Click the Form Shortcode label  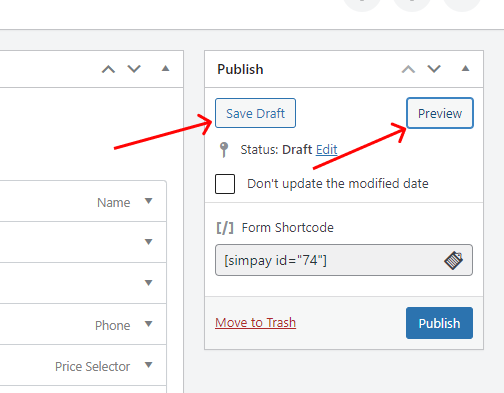(287, 228)
